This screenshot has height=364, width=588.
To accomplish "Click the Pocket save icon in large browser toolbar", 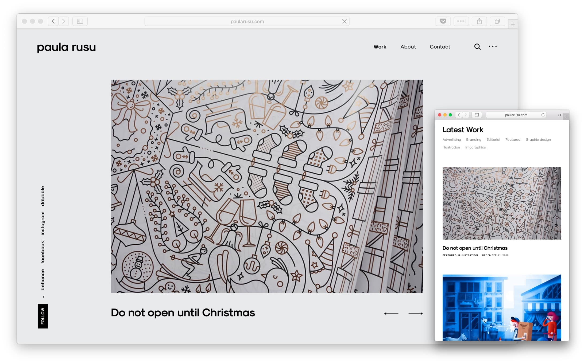I will click(x=443, y=21).
